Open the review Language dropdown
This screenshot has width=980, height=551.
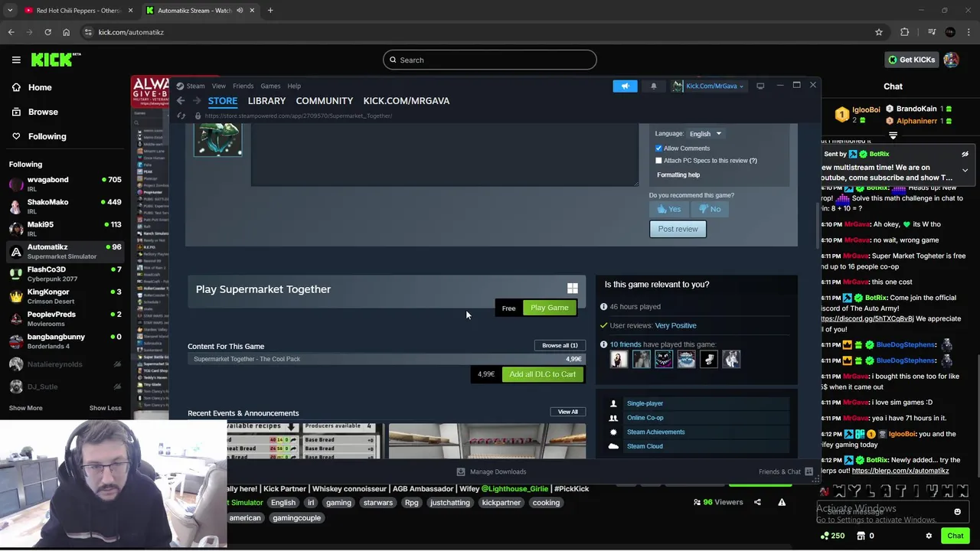tap(705, 134)
